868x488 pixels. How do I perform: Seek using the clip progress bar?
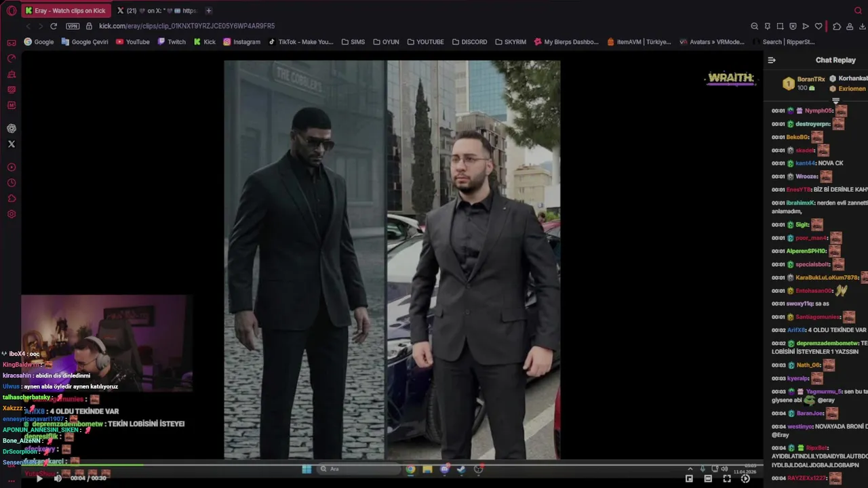click(x=392, y=465)
